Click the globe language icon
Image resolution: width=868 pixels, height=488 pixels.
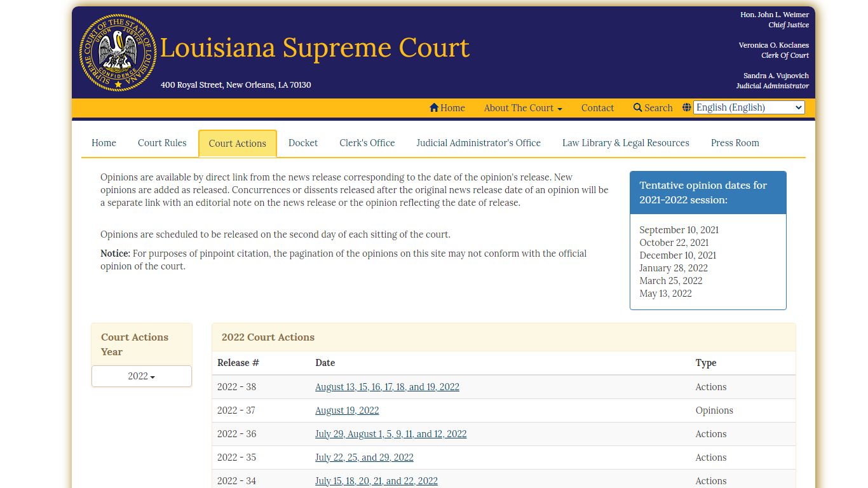[687, 107]
